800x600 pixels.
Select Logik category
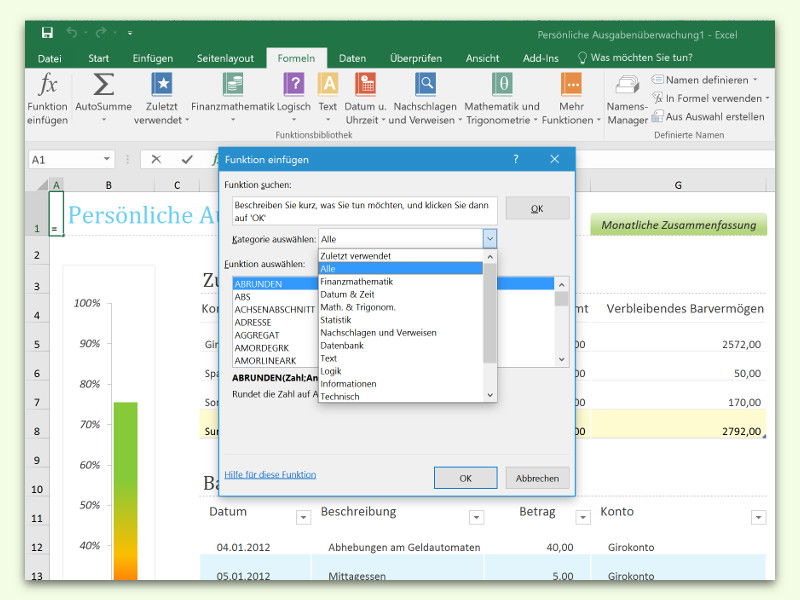(401, 370)
